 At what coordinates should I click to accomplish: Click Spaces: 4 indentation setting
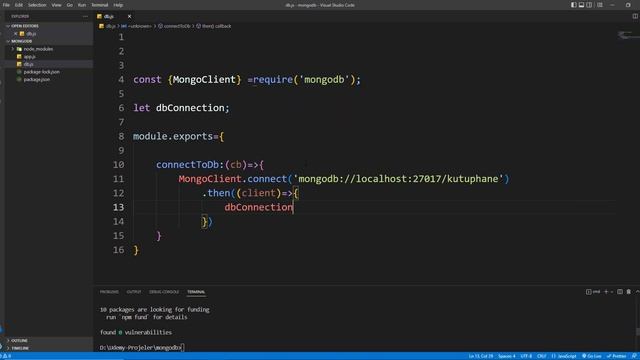point(507,356)
